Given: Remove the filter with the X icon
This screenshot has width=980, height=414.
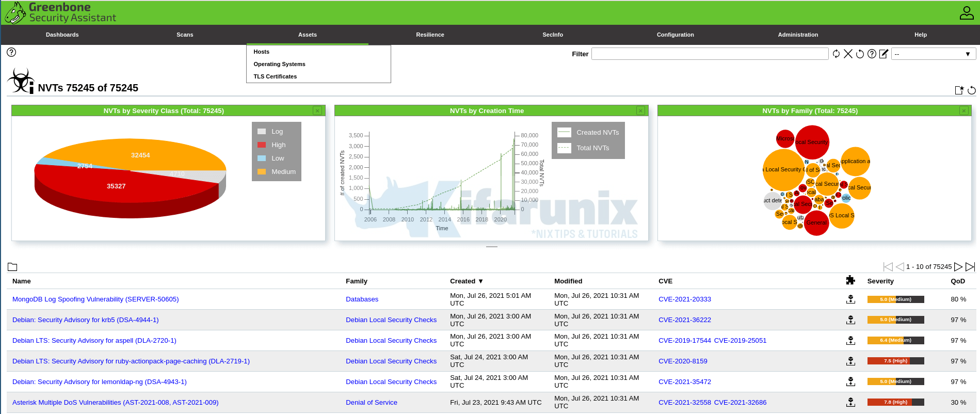Looking at the screenshot, I should click(x=848, y=54).
